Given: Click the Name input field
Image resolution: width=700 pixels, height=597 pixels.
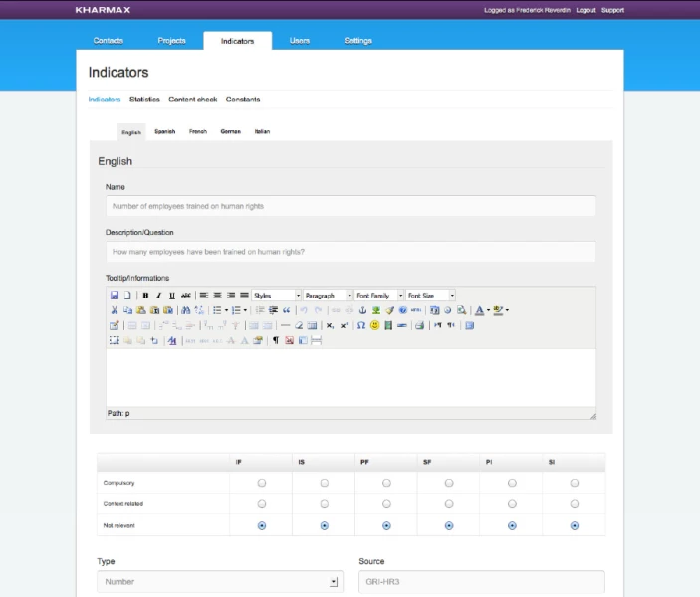Looking at the screenshot, I should 350,206.
